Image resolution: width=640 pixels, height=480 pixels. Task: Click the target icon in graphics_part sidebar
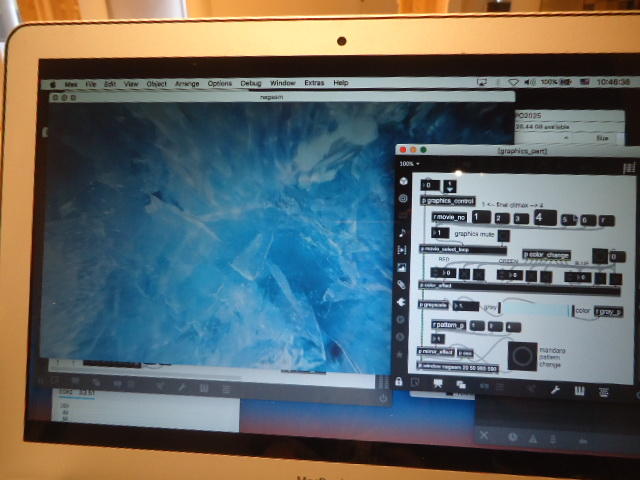click(403, 199)
